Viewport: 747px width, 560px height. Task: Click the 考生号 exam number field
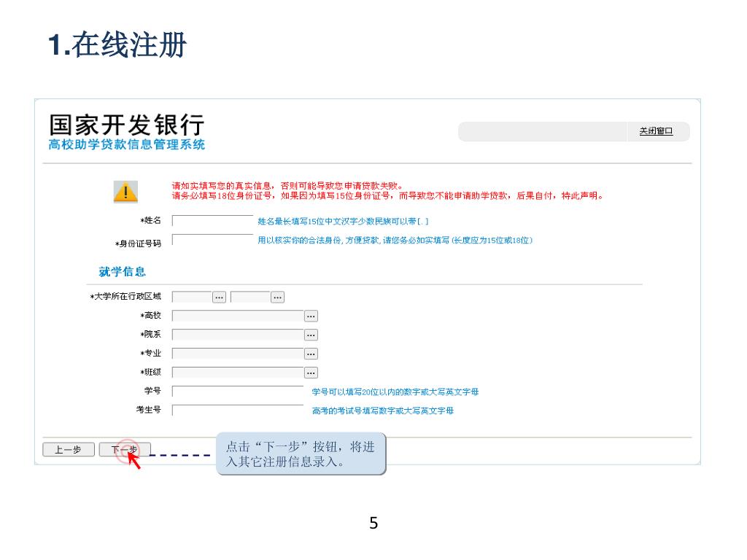[x=238, y=411]
